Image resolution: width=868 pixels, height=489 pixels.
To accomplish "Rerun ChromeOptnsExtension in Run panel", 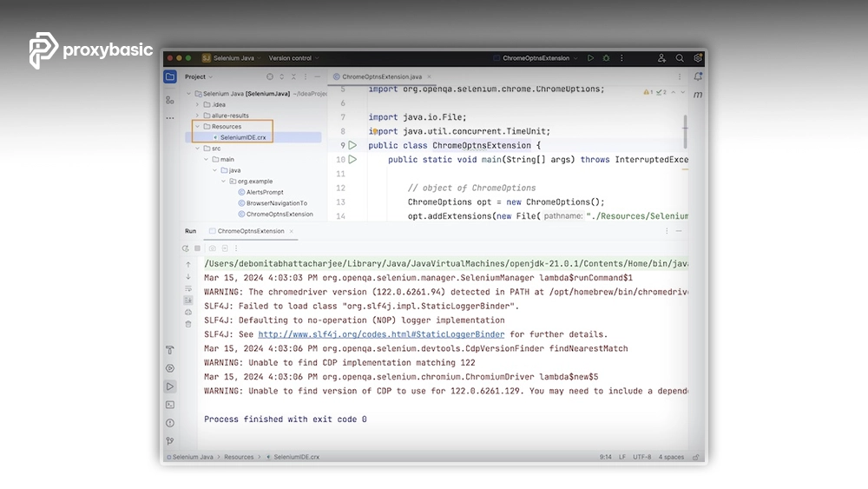I will [186, 248].
